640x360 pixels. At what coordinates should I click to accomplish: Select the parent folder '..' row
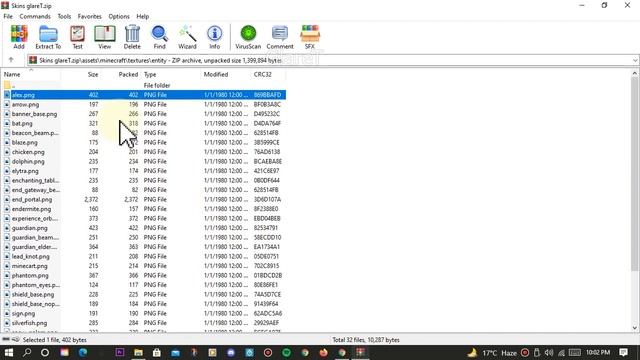pos(144,85)
